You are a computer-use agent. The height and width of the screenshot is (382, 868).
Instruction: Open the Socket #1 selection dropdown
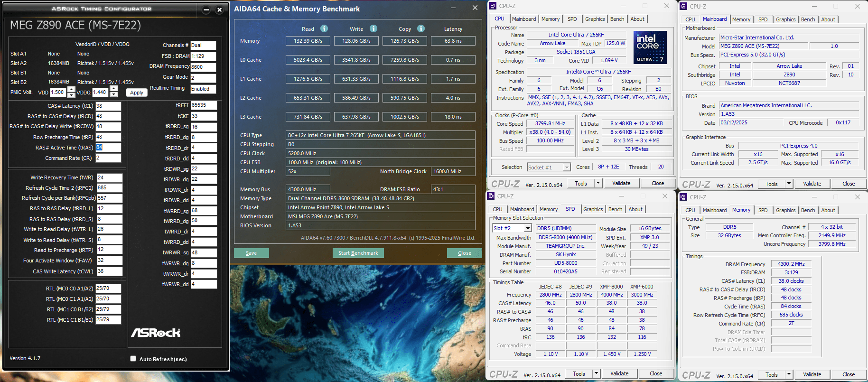tap(566, 167)
